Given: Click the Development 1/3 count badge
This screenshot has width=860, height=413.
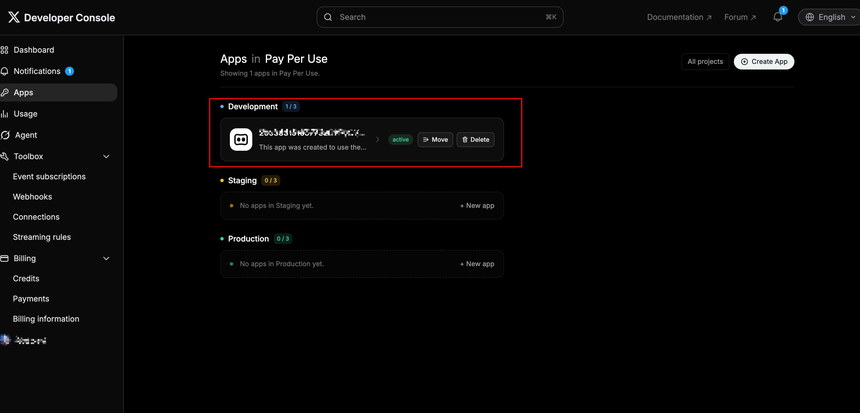Looking at the screenshot, I should point(291,106).
